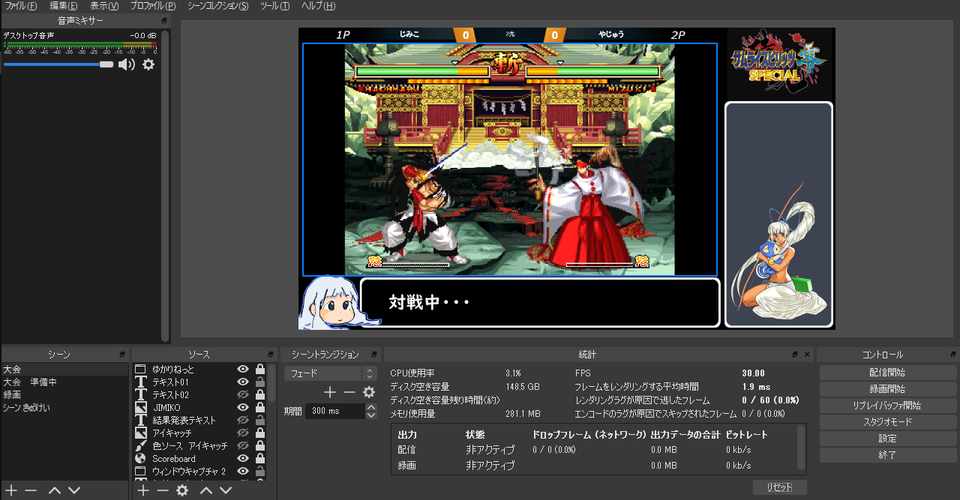
Task: Open the ツール(T) menu
Action: click(274, 6)
